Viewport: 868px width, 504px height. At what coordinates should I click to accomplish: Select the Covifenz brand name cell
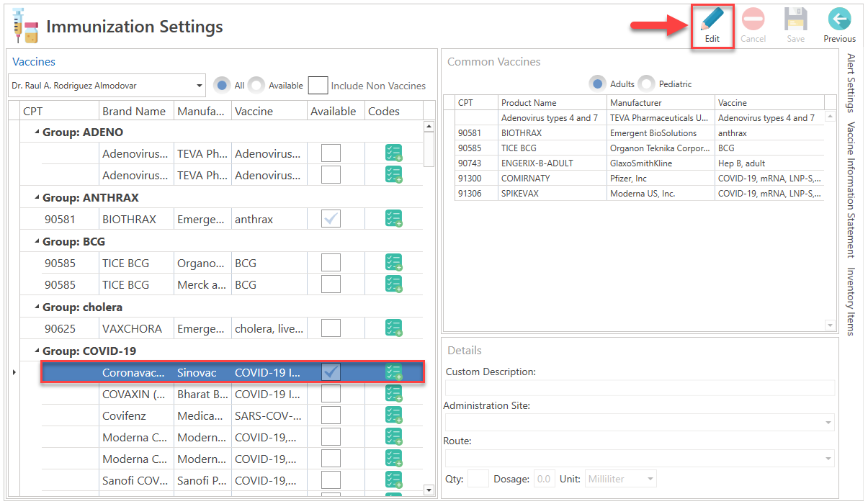pyautogui.click(x=136, y=415)
